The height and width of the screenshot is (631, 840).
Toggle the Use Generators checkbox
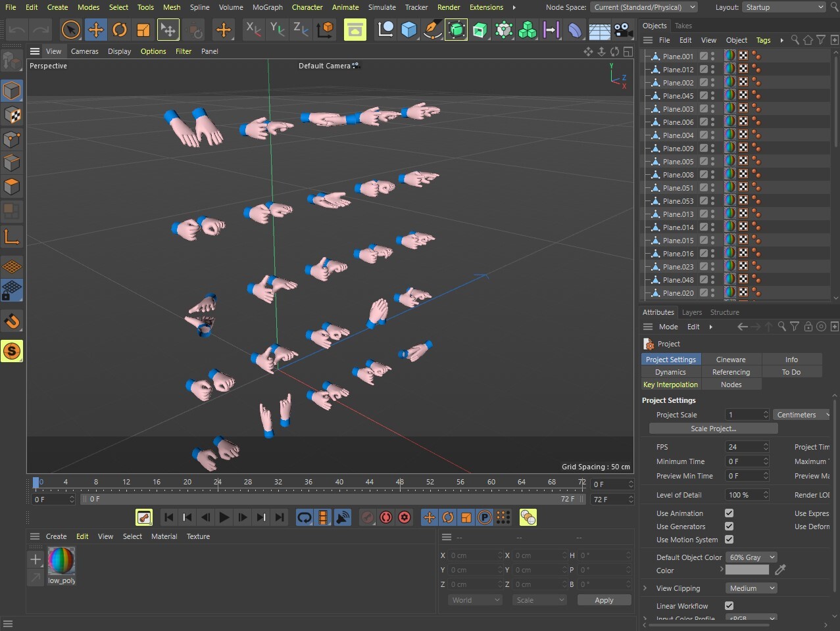(729, 526)
